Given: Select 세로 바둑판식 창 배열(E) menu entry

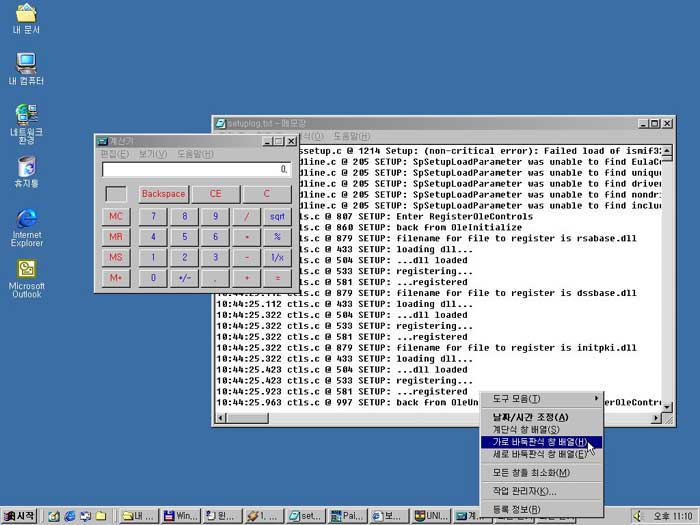Looking at the screenshot, I should coord(542,454).
